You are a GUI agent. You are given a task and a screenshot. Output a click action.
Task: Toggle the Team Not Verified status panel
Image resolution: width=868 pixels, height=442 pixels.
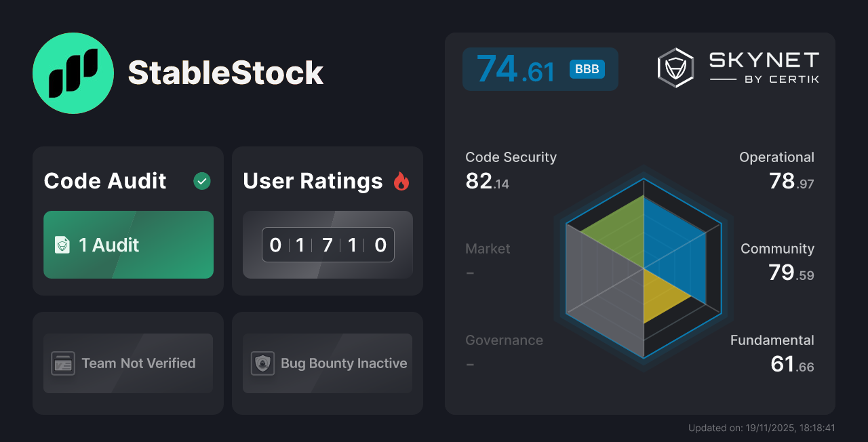(x=127, y=363)
